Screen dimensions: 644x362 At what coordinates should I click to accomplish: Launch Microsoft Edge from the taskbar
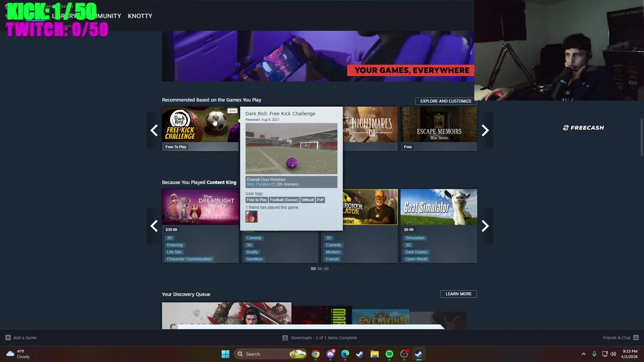[x=345, y=354]
